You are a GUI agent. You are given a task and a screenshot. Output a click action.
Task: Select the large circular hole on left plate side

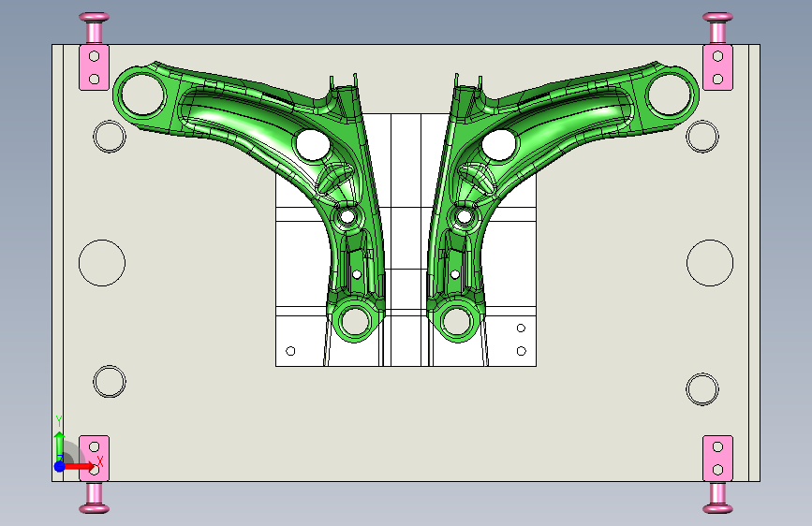102,263
